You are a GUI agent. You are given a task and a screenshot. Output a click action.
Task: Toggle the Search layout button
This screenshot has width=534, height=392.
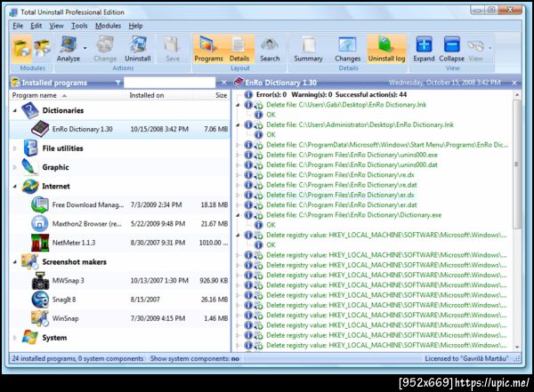270,49
